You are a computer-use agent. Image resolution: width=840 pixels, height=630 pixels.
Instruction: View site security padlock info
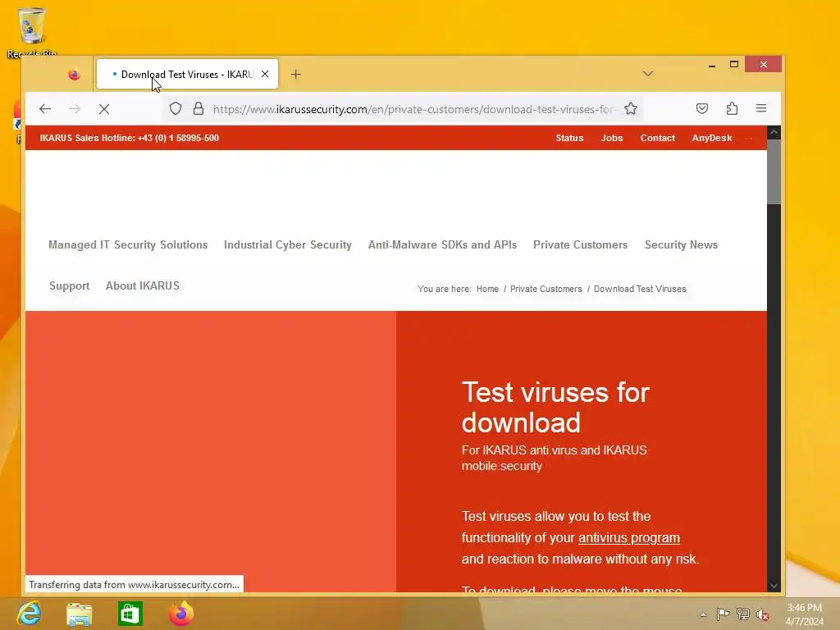[199, 109]
